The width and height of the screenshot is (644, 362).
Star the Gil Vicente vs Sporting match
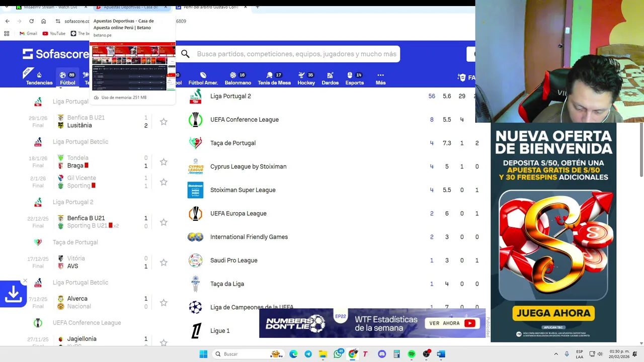click(x=164, y=182)
